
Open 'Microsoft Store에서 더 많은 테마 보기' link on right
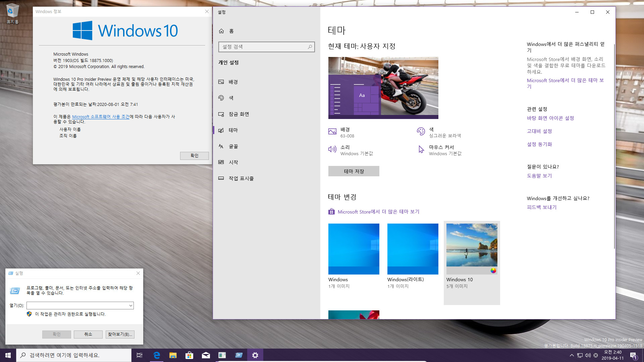coord(565,83)
